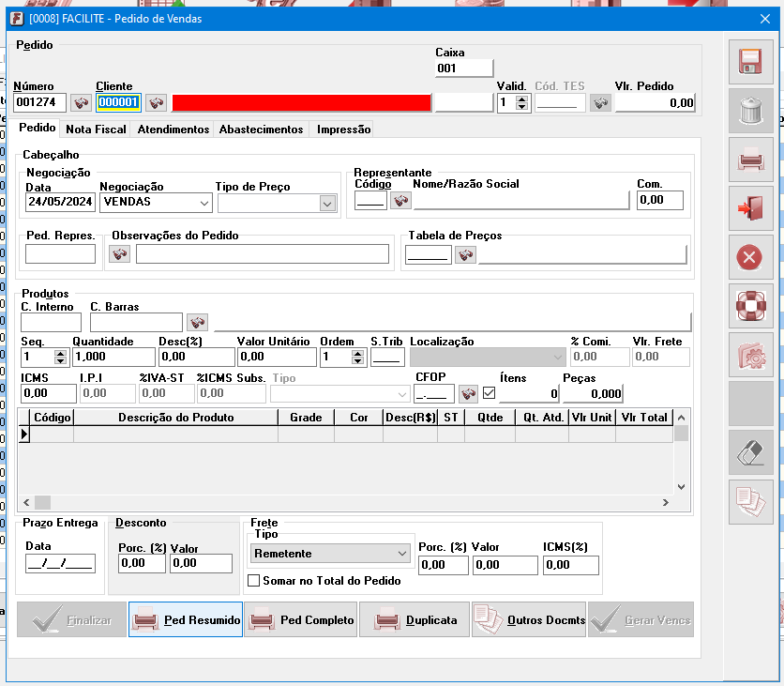Click Descrição do Produto column header
The height and width of the screenshot is (686, 784).
(x=176, y=418)
